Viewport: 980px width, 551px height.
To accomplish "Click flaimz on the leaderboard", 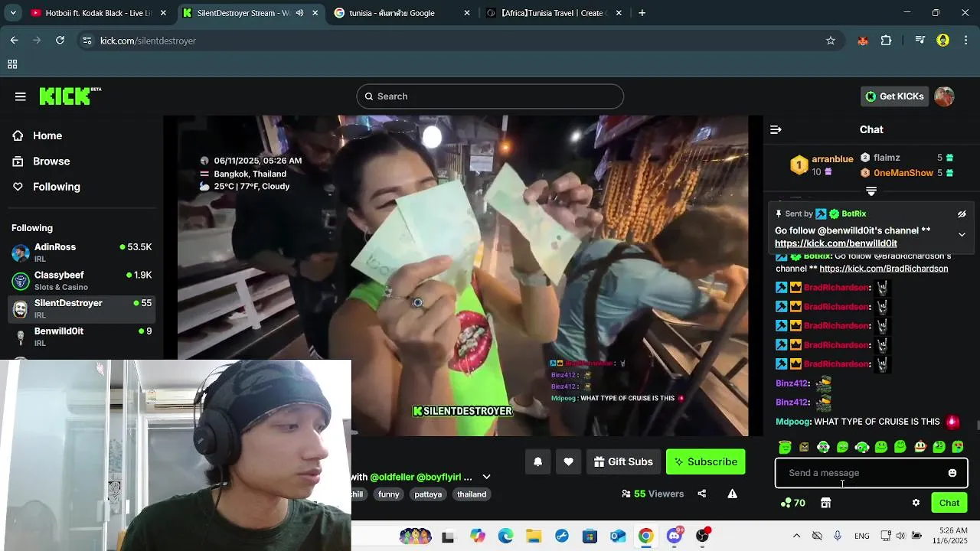I will point(887,158).
